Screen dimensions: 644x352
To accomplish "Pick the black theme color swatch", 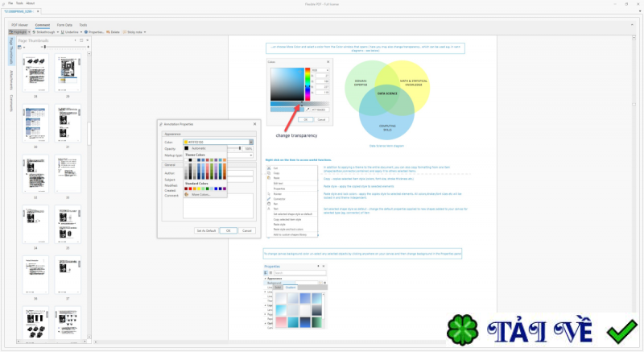I will 190,160.
